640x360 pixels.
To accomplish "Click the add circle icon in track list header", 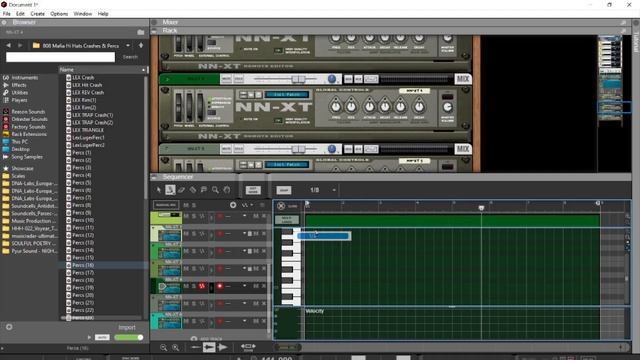I will pos(233,205).
